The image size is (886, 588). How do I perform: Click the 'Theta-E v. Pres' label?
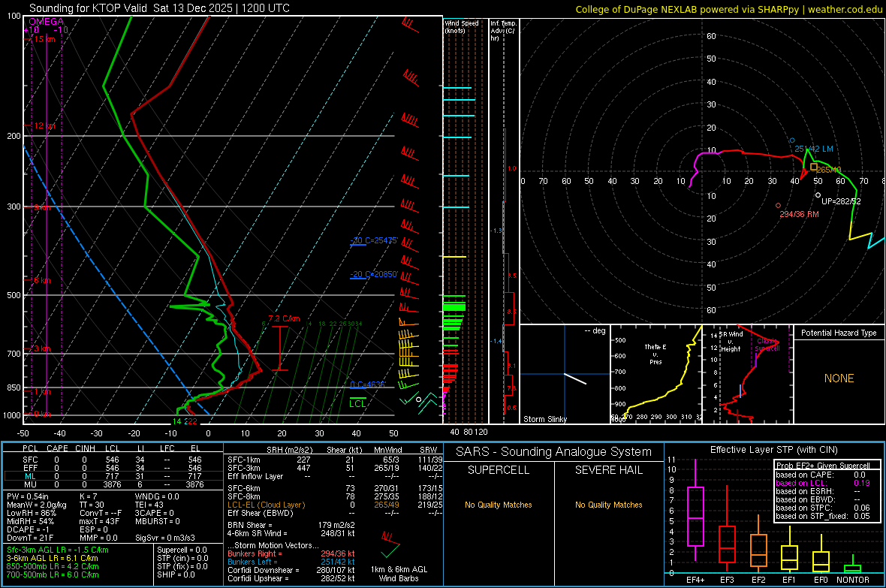point(655,354)
